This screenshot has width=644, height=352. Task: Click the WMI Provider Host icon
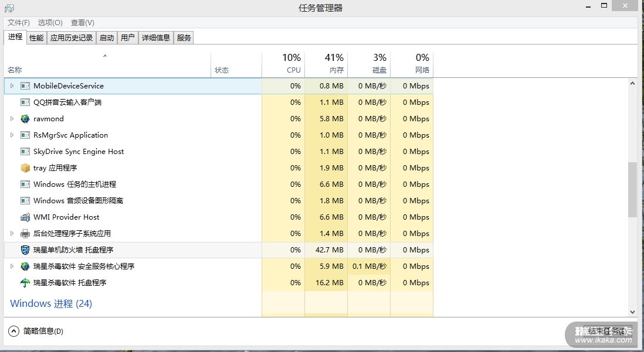coord(25,217)
